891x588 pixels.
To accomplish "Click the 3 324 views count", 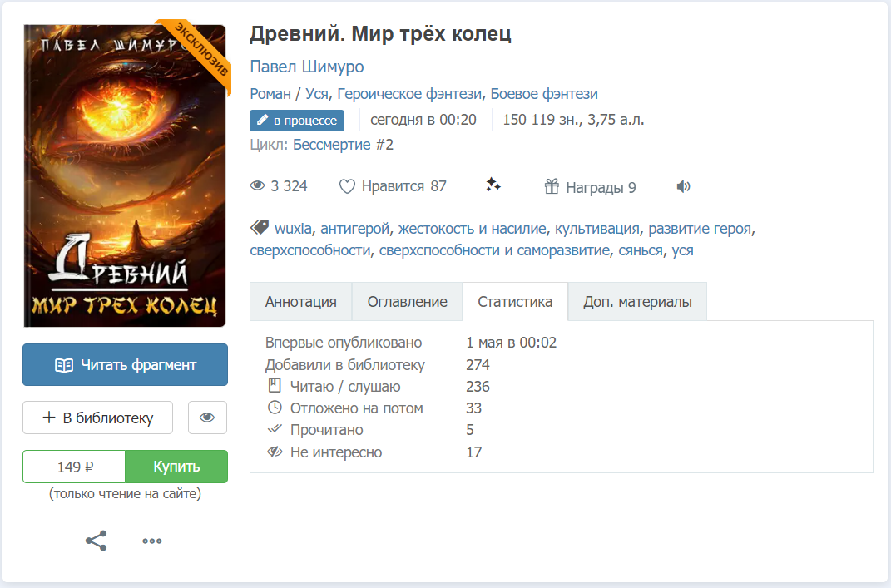I will pos(289,185).
